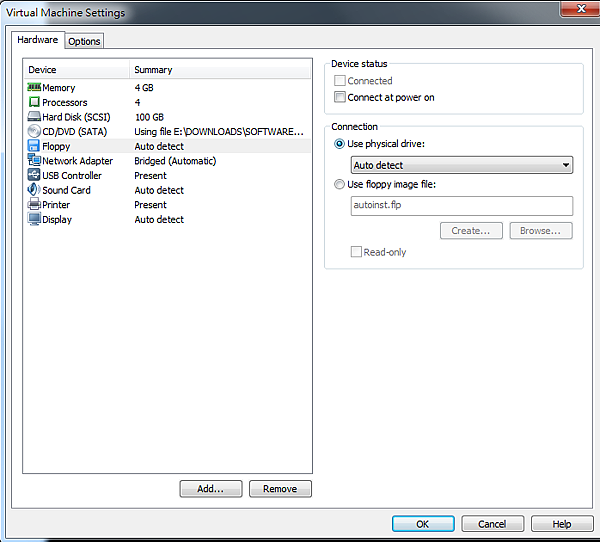Select the Display row label
Image resolution: width=600 pixels, height=543 pixels.
coord(57,220)
